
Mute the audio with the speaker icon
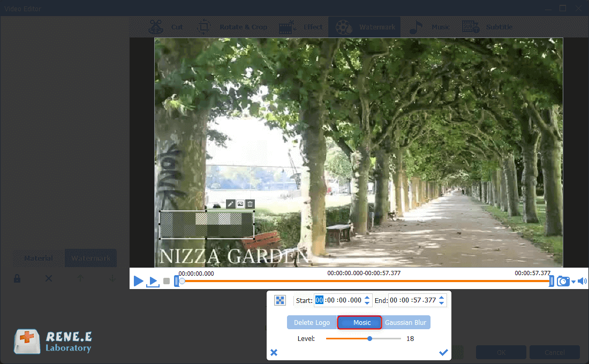(582, 281)
